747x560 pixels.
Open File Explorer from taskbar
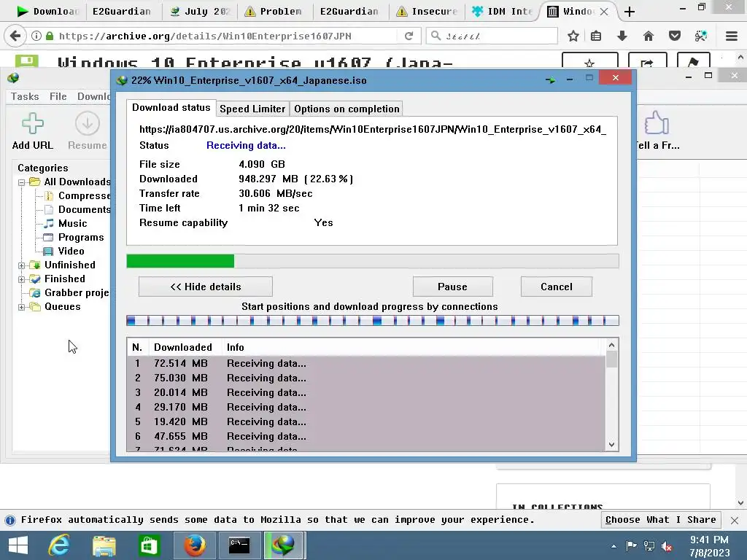pos(104,545)
